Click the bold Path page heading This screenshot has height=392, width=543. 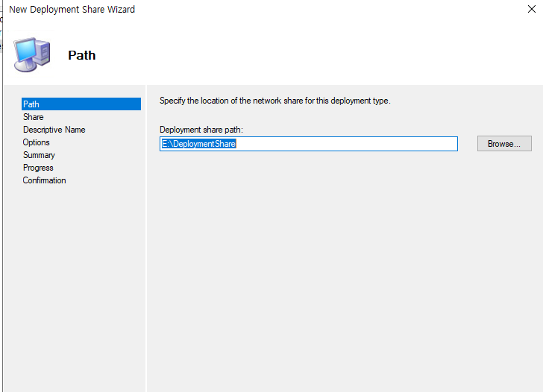coord(82,55)
